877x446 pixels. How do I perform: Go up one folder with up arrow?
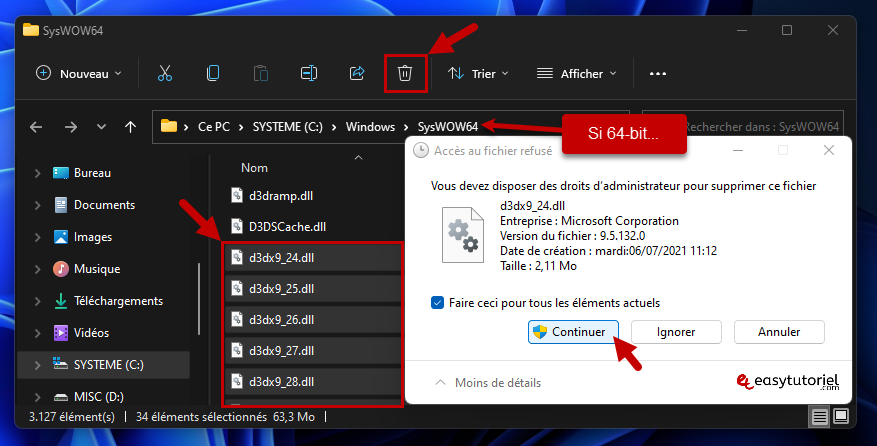pos(130,127)
